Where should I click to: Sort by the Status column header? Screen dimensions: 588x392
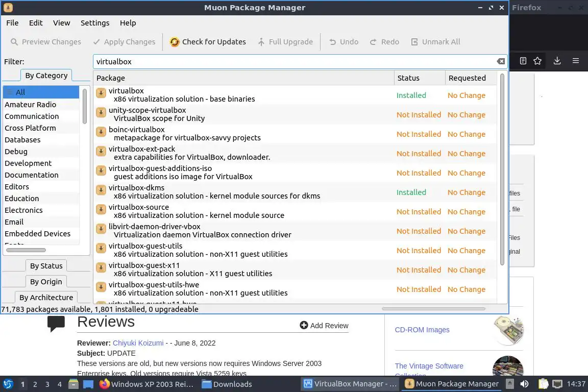420,78
